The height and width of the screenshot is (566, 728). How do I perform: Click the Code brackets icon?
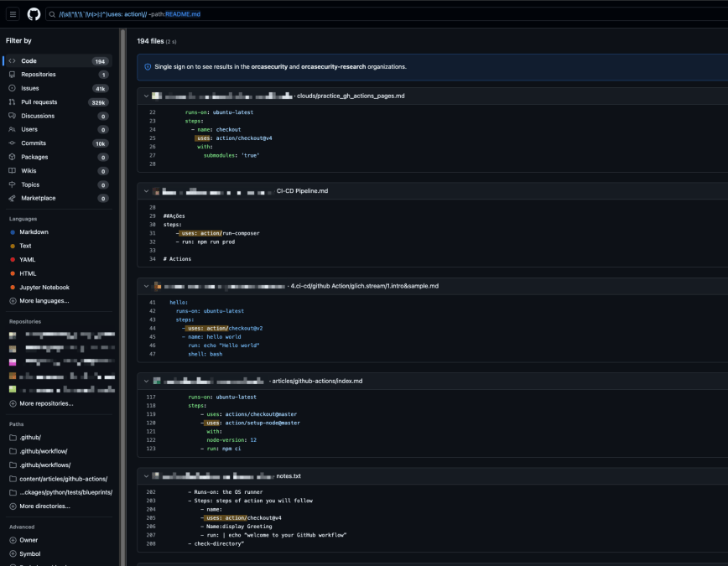(x=12, y=61)
